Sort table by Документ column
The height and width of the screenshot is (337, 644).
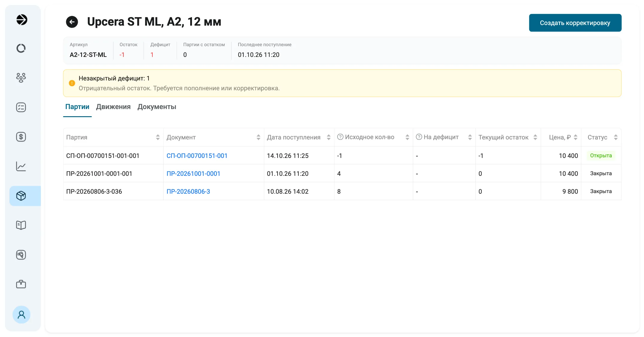[258, 137]
